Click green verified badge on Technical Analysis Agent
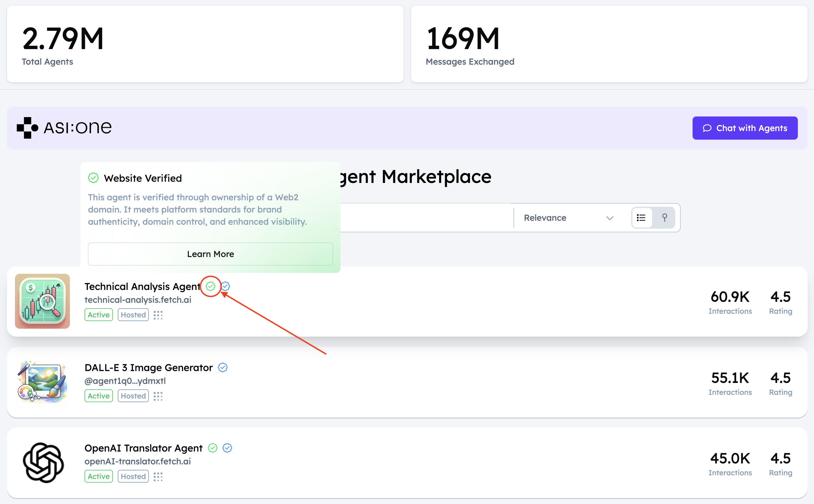 pyautogui.click(x=211, y=286)
